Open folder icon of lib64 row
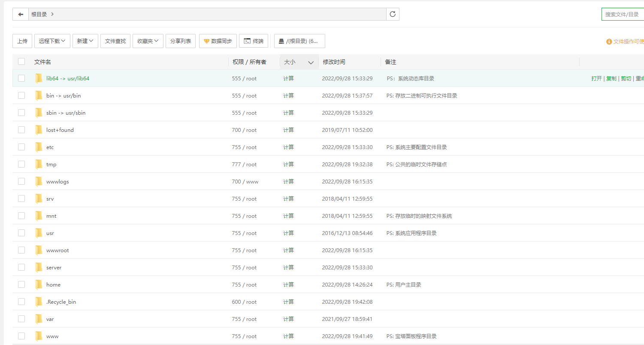Image resolution: width=644 pixels, height=345 pixels. click(x=39, y=78)
